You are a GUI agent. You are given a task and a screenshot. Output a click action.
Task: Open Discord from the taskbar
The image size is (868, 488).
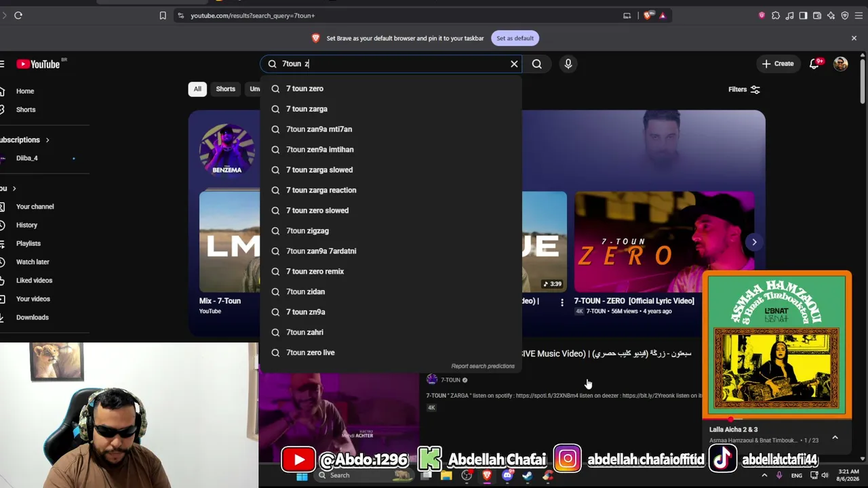point(507,475)
